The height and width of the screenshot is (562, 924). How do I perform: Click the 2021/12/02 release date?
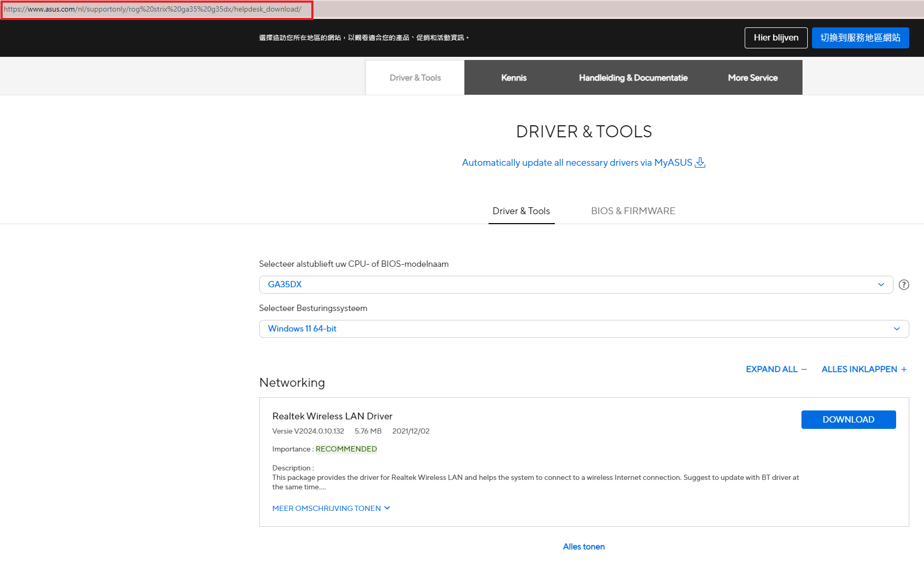coord(411,431)
